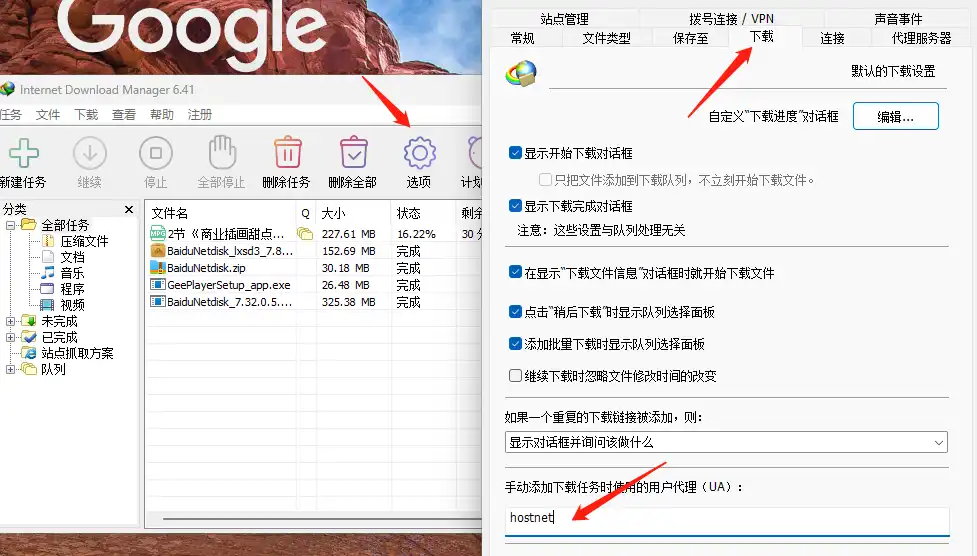This screenshot has height=556, width=977.
Task: Switch to 拨号连接 / VPN tab
Action: click(x=732, y=19)
